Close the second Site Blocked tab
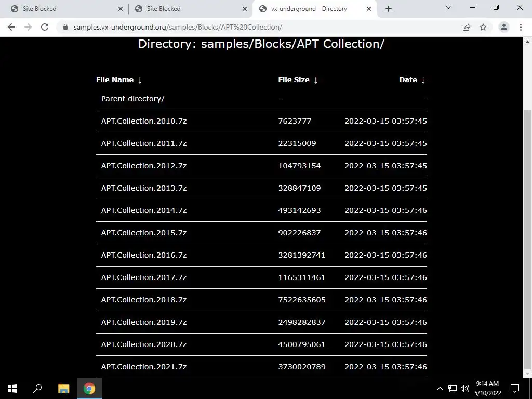Viewport: 532px width, 399px height. pyautogui.click(x=245, y=9)
